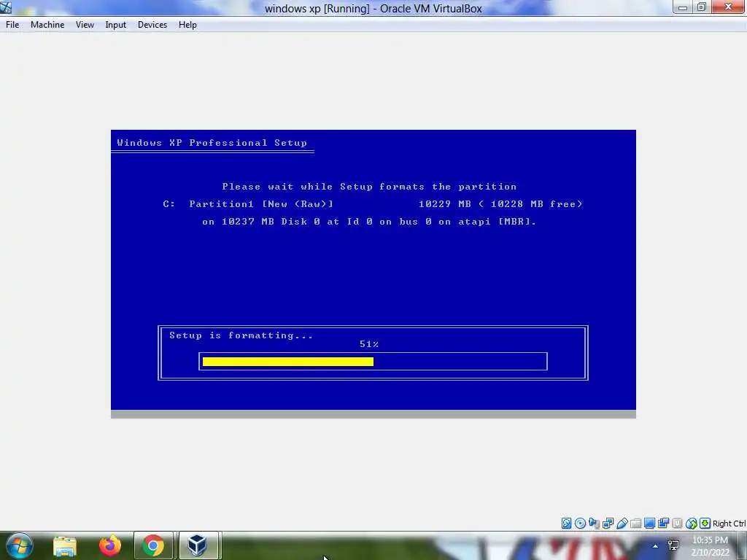Click the network adapters status icon

click(x=608, y=524)
